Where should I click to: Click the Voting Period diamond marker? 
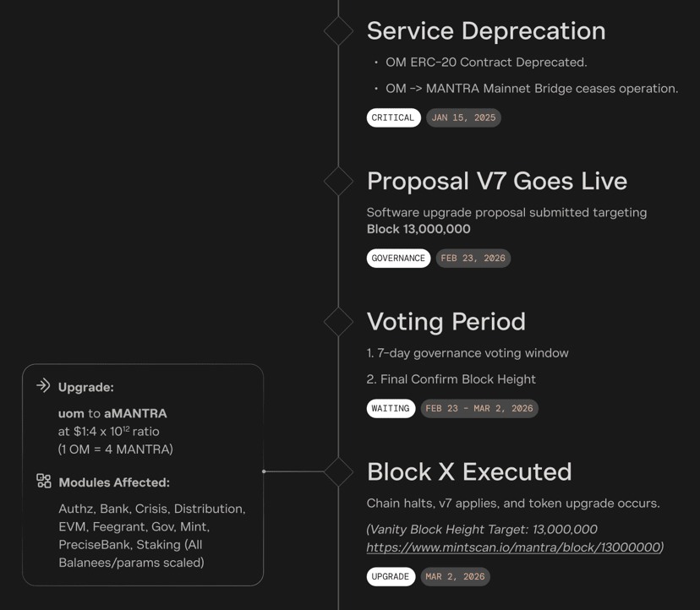(338, 321)
